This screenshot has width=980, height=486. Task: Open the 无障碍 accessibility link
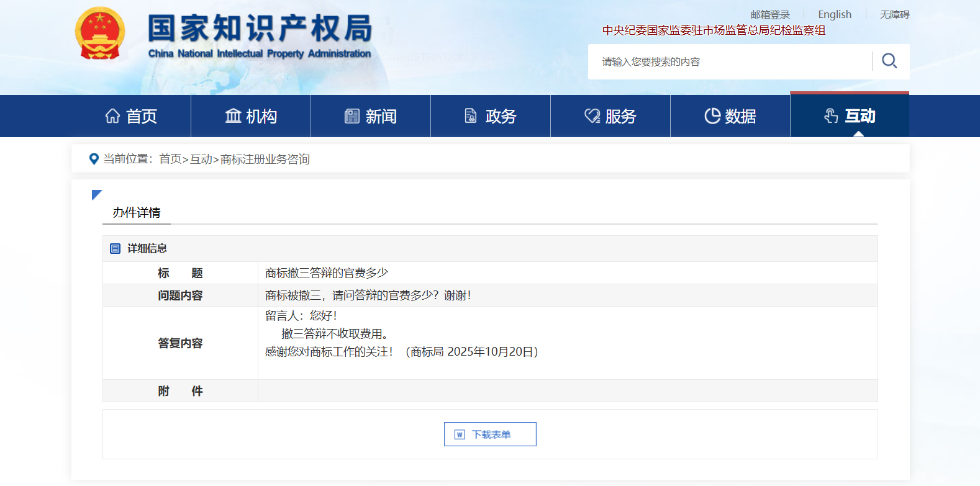894,14
